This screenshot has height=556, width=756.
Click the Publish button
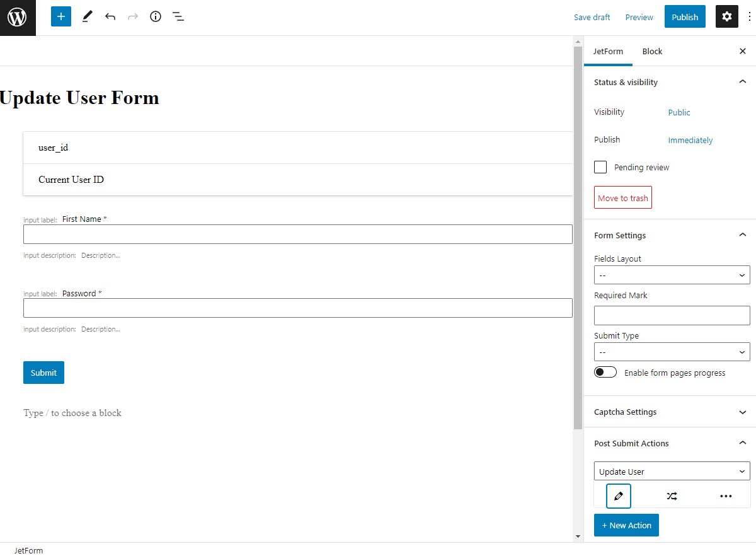[x=685, y=16]
